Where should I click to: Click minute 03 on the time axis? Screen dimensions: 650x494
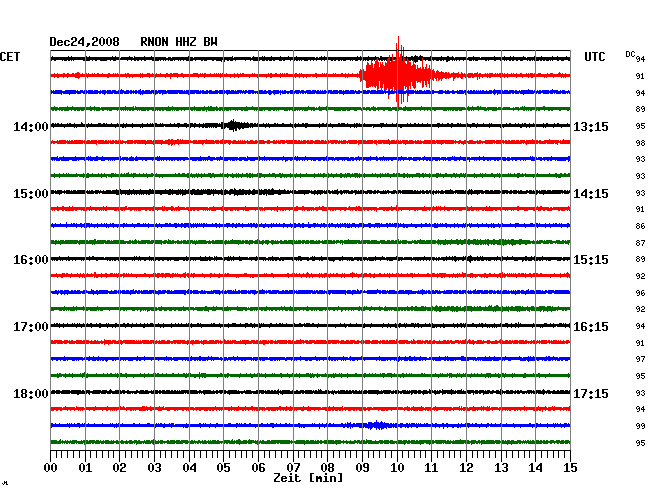tap(155, 467)
